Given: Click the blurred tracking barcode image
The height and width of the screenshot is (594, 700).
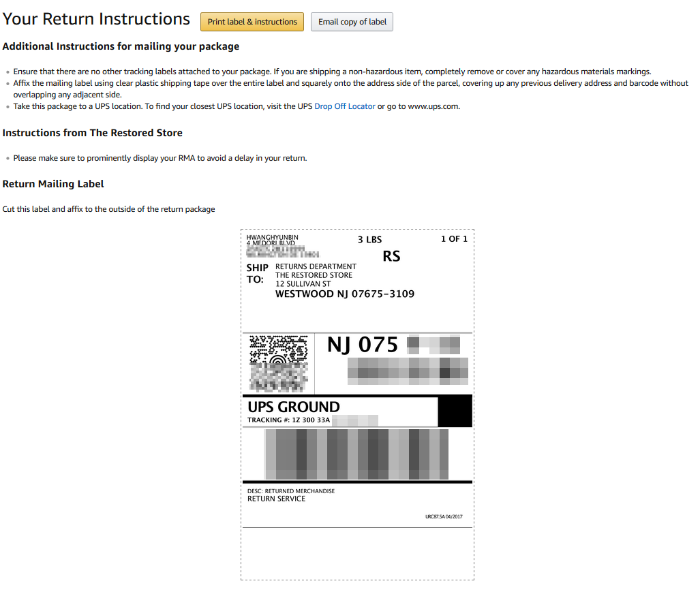Looking at the screenshot, I should tap(356, 454).
